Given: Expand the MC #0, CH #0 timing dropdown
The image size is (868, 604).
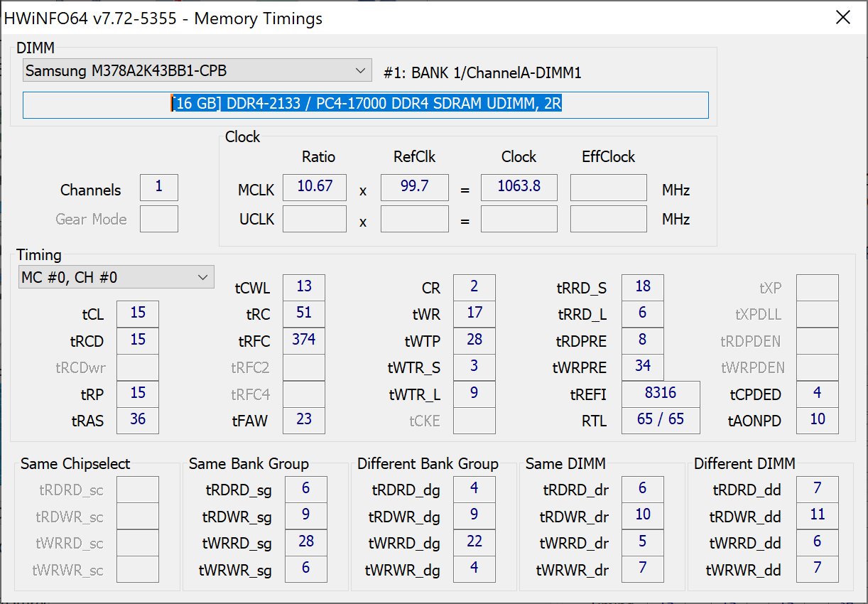Looking at the screenshot, I should (x=116, y=277).
